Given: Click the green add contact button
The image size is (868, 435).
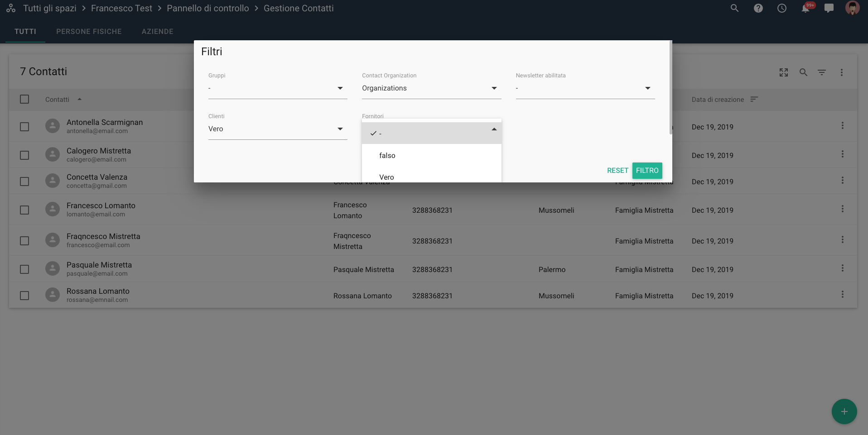Looking at the screenshot, I should (844, 411).
